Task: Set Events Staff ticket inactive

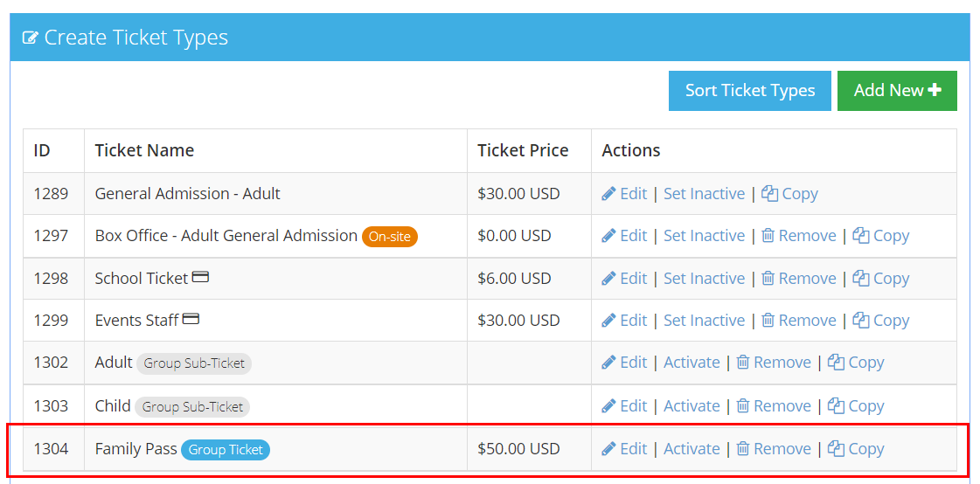Action: click(704, 321)
